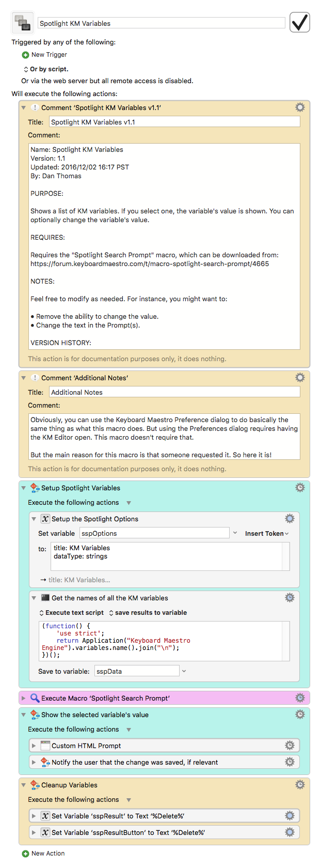Open the 'Execute text script' popup
This screenshot has height=868, width=321.
click(71, 613)
